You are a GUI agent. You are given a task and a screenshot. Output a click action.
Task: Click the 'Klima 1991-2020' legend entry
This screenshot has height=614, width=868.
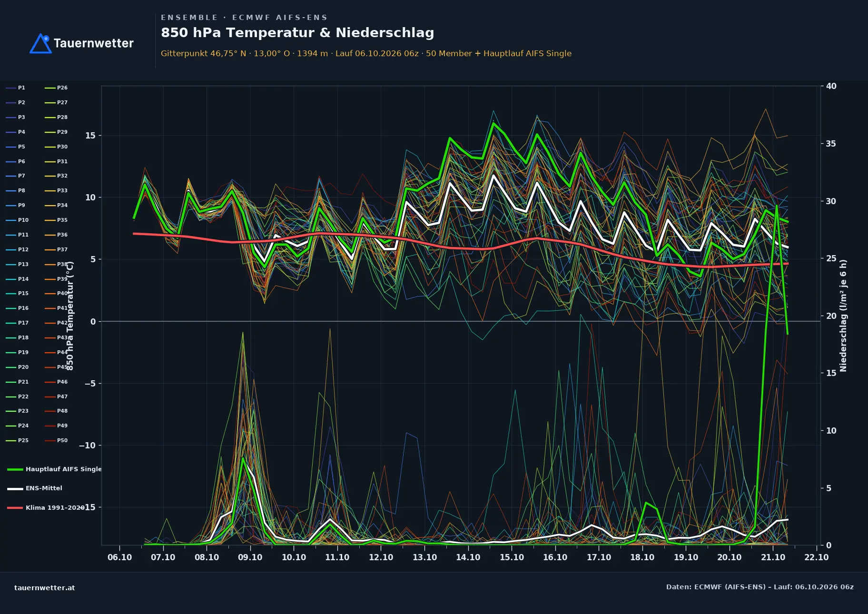(x=46, y=507)
